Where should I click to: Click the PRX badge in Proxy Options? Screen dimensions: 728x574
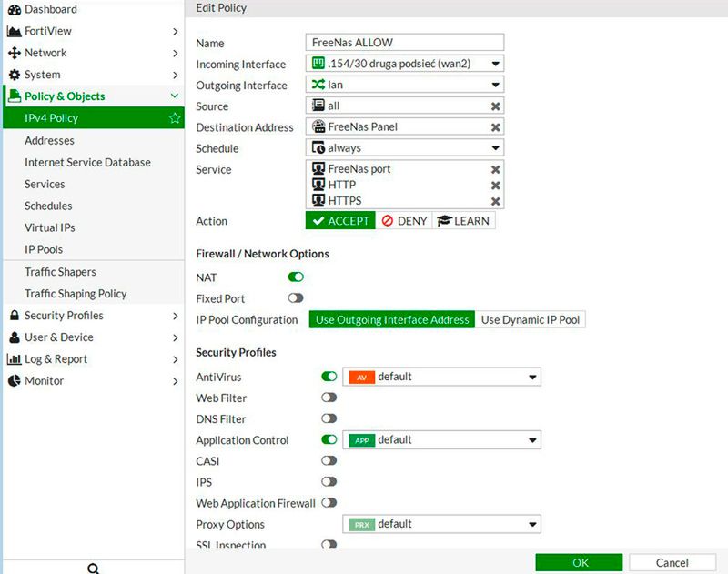pyautogui.click(x=361, y=524)
